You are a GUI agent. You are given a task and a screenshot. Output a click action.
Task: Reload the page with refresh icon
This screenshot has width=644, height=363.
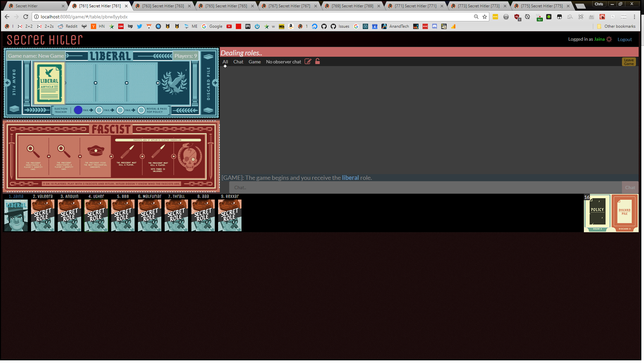(26, 17)
